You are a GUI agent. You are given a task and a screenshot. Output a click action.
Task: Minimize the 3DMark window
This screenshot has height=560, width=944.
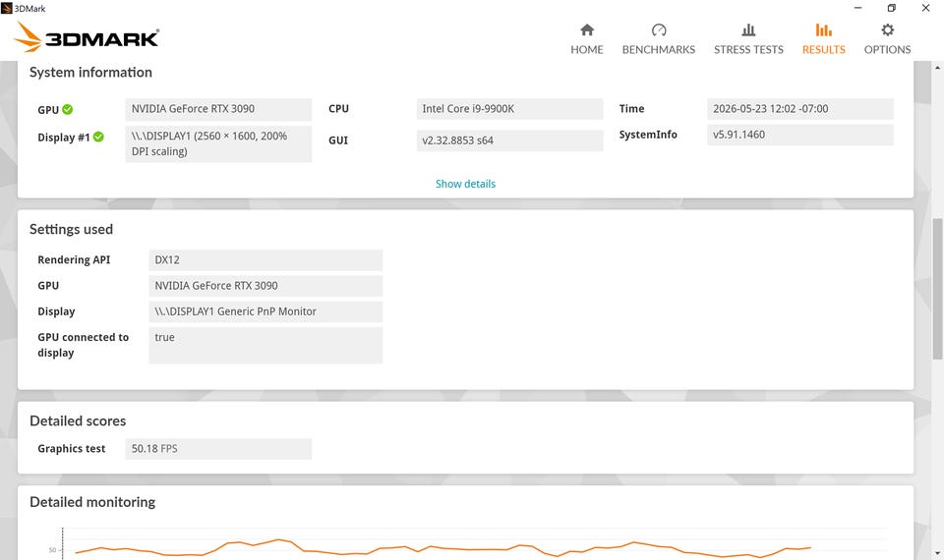tap(857, 8)
